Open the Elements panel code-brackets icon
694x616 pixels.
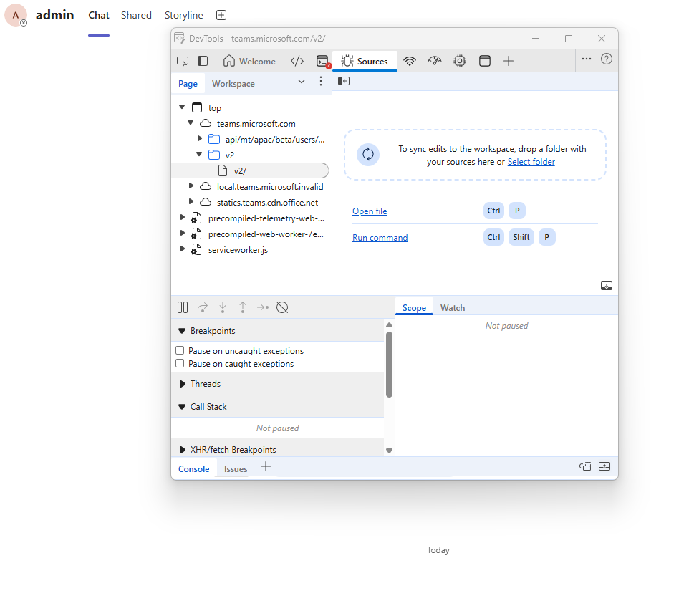pos(297,61)
